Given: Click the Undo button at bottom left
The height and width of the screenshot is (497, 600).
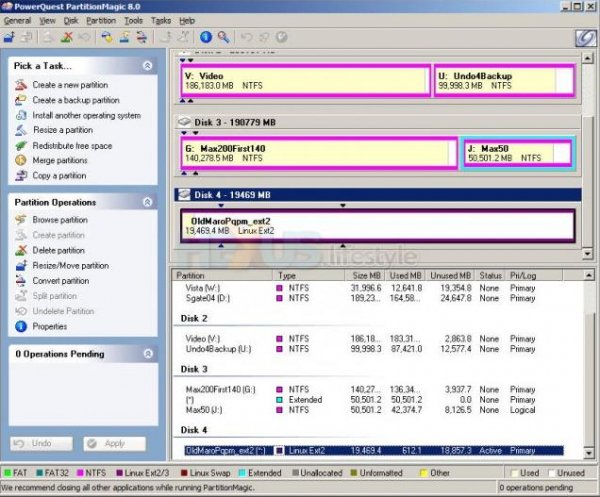Looking at the screenshot, I should tap(41, 443).
